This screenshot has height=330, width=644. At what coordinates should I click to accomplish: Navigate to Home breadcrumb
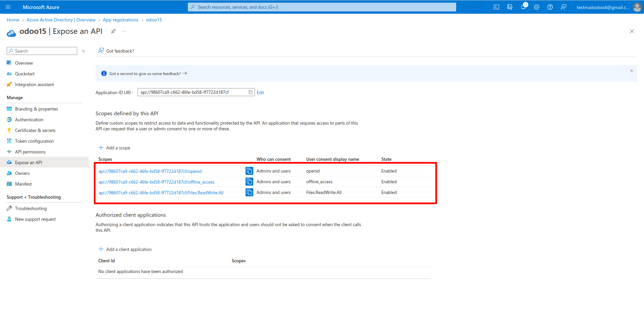(13, 20)
